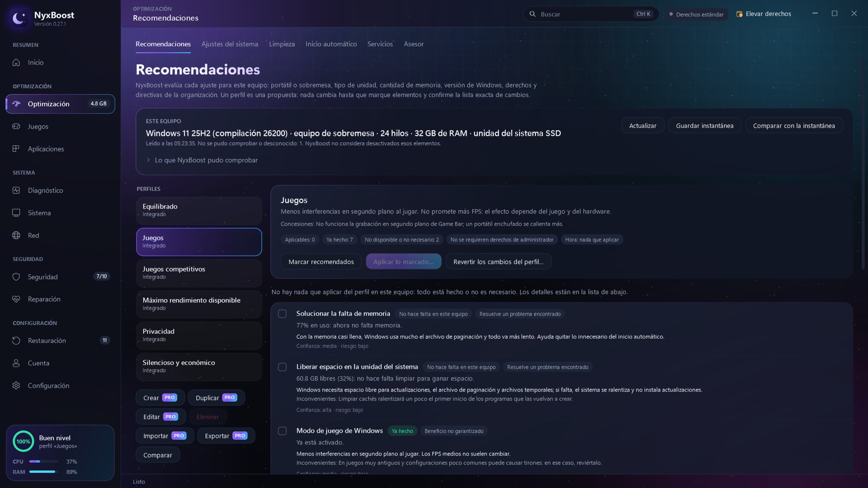Viewport: 868px width, 488px height.
Task: Open Red via the globe icon
Action: pos(16,235)
